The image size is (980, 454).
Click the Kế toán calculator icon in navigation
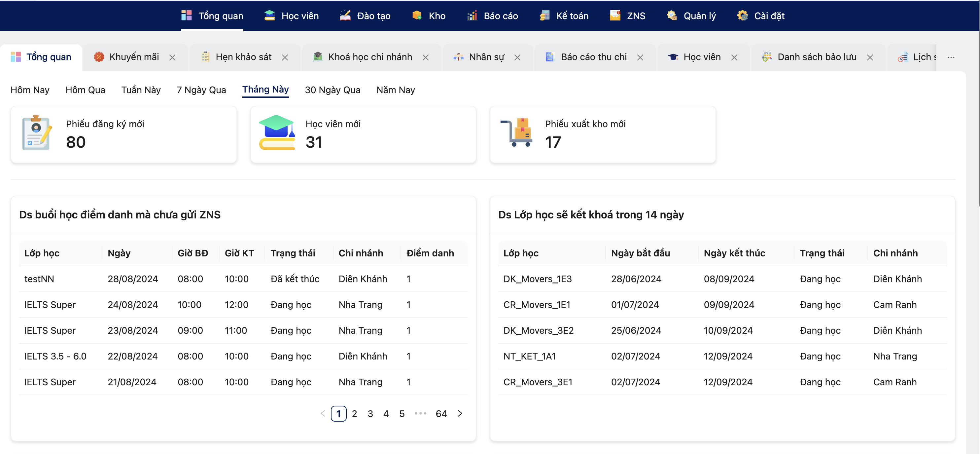click(x=544, y=16)
